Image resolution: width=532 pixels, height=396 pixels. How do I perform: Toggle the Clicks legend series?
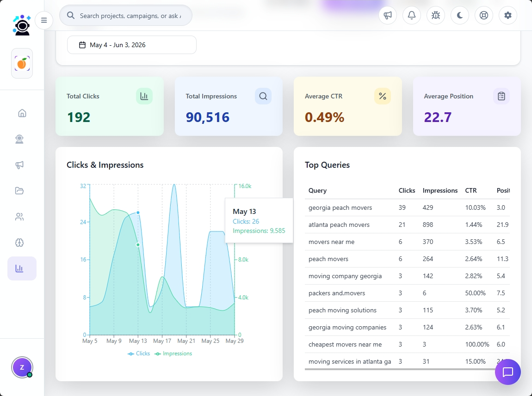tap(139, 353)
